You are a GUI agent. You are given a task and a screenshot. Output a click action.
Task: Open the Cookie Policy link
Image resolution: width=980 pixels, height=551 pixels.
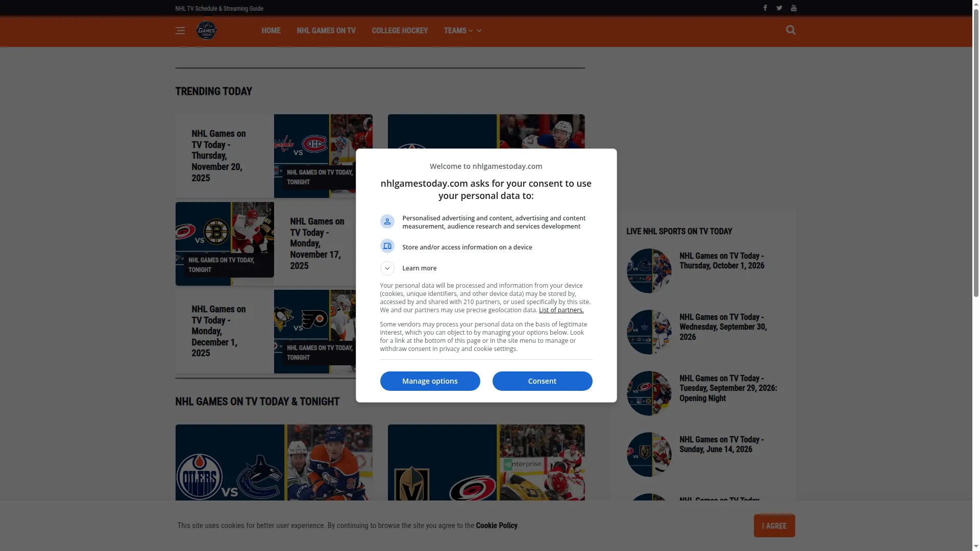[x=497, y=525]
